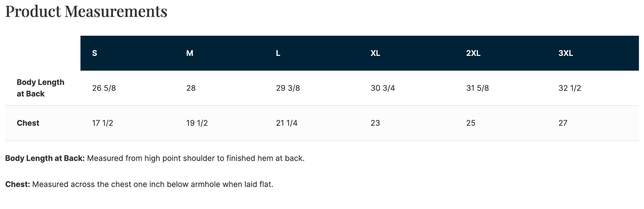Select the S size column header
This screenshot has width=644, height=209.
click(x=95, y=53)
